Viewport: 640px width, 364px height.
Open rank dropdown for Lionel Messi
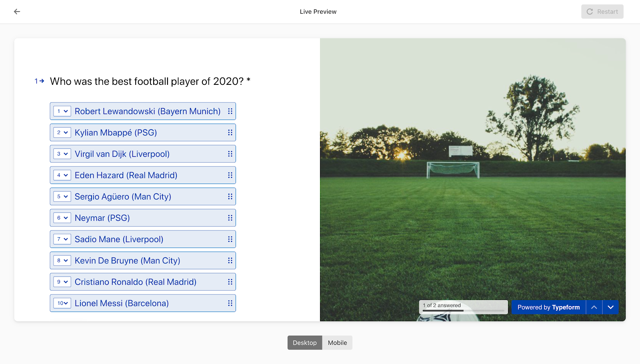click(x=62, y=303)
